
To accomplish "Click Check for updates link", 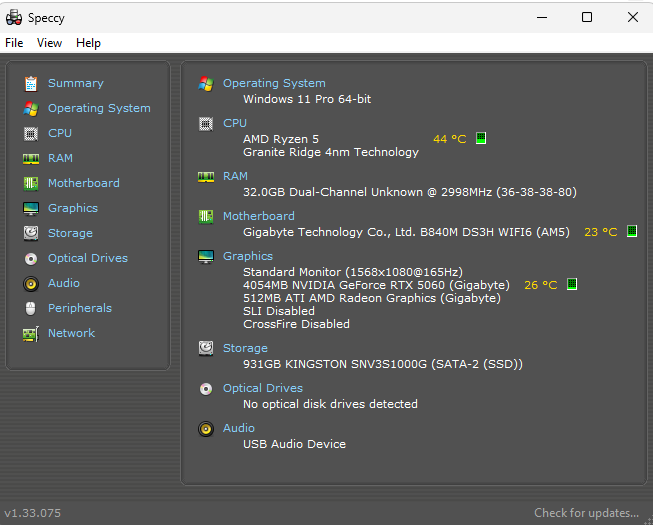I will click(586, 513).
